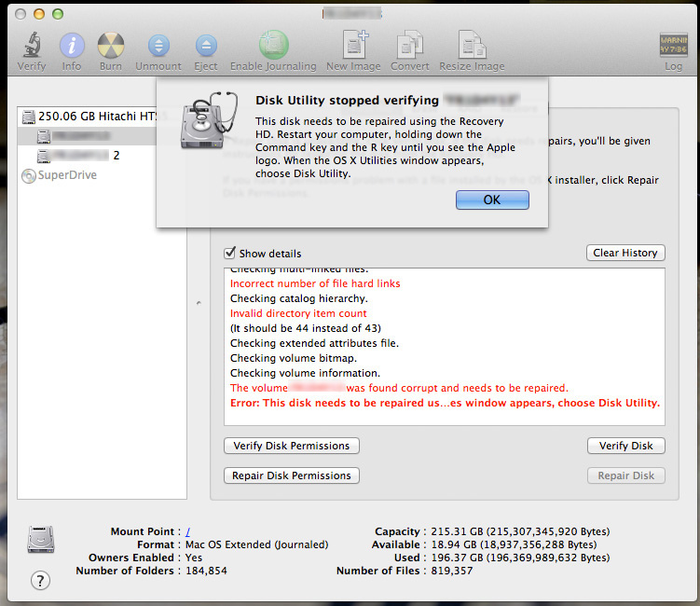Click 'Checking extended attributes file.' log line
The height and width of the screenshot is (606, 700).
(x=314, y=343)
